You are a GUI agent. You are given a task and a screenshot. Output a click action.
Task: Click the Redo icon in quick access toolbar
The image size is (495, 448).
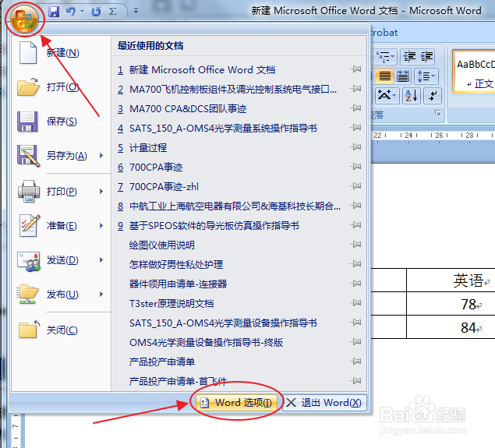point(96,12)
